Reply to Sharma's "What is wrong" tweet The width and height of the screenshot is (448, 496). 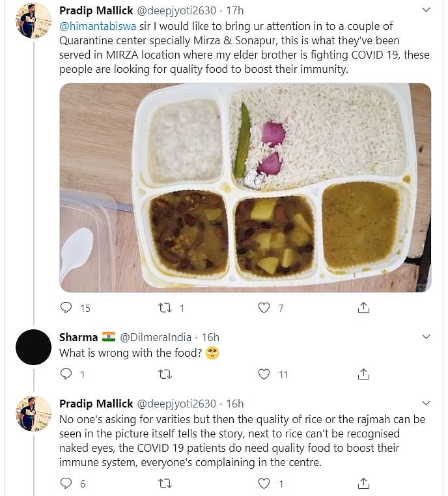(66, 374)
